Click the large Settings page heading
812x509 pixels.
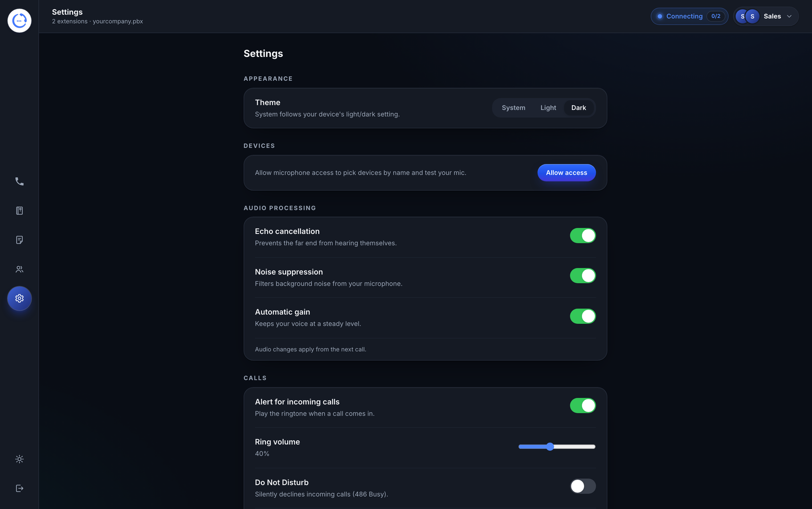click(x=263, y=54)
